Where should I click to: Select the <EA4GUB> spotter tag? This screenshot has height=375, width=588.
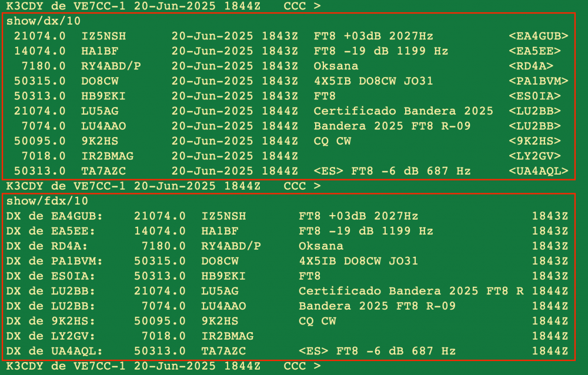(539, 36)
